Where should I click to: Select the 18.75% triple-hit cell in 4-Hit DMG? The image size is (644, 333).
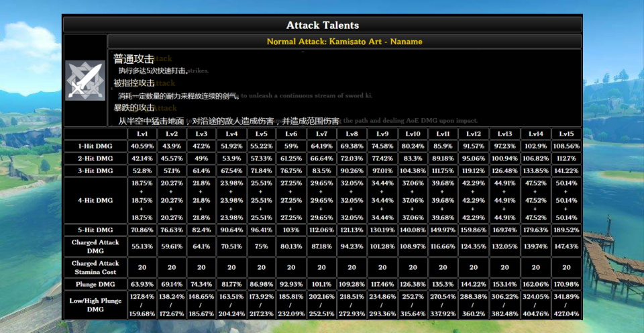(142, 200)
